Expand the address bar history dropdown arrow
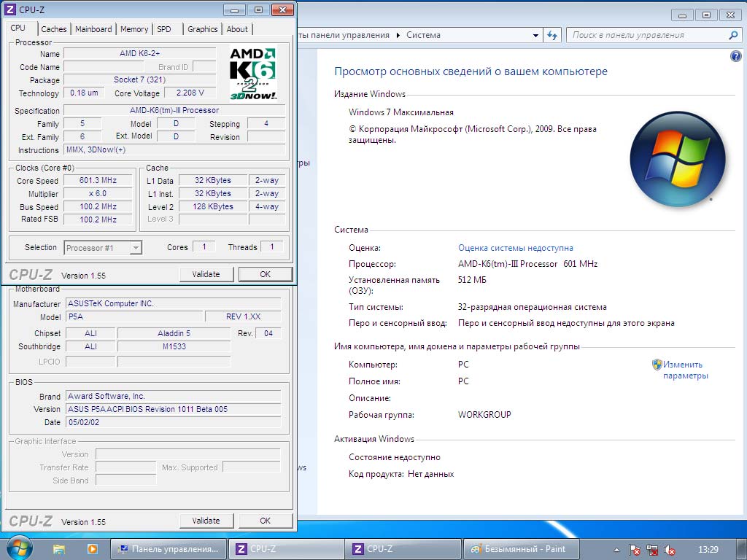 (x=536, y=35)
